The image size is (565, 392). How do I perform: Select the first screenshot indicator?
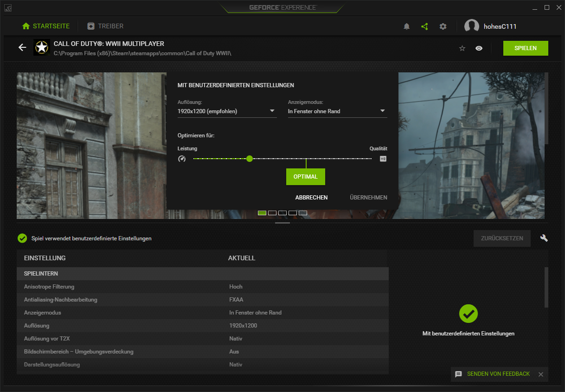click(x=262, y=213)
